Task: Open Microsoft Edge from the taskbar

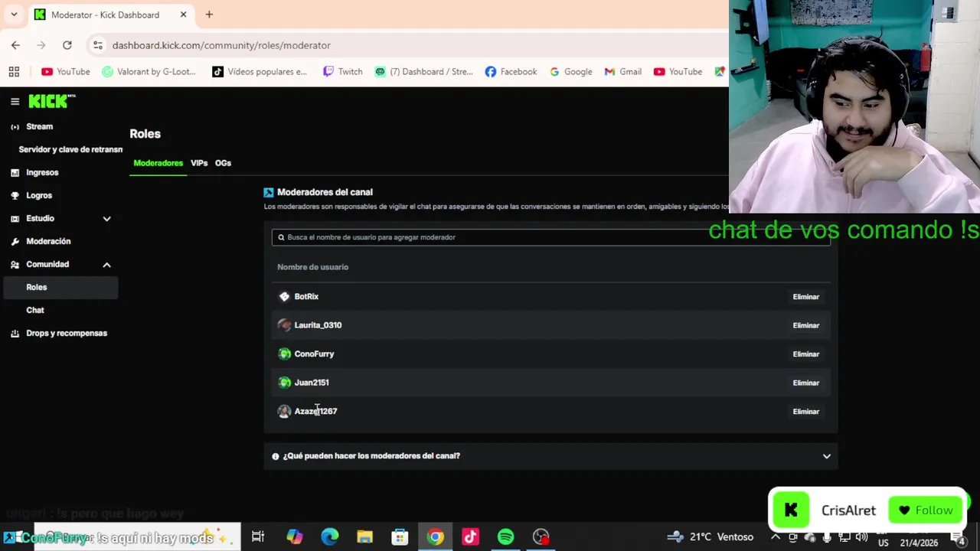Action: point(330,536)
